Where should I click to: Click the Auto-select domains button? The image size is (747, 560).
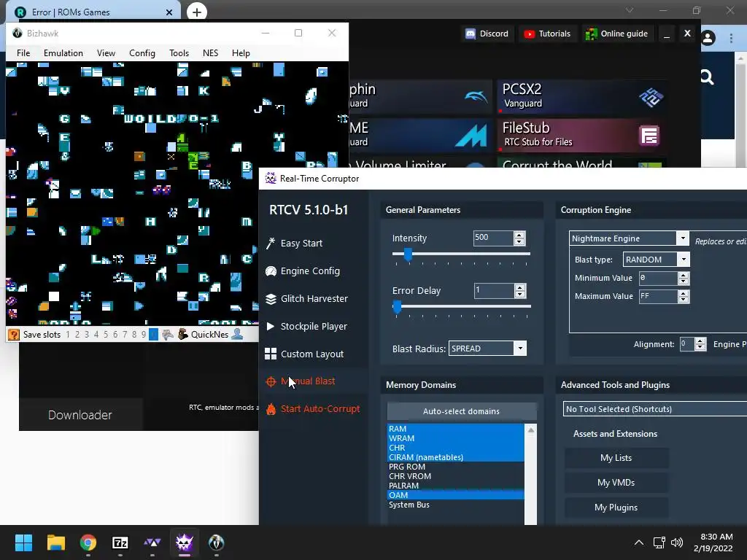click(x=461, y=411)
